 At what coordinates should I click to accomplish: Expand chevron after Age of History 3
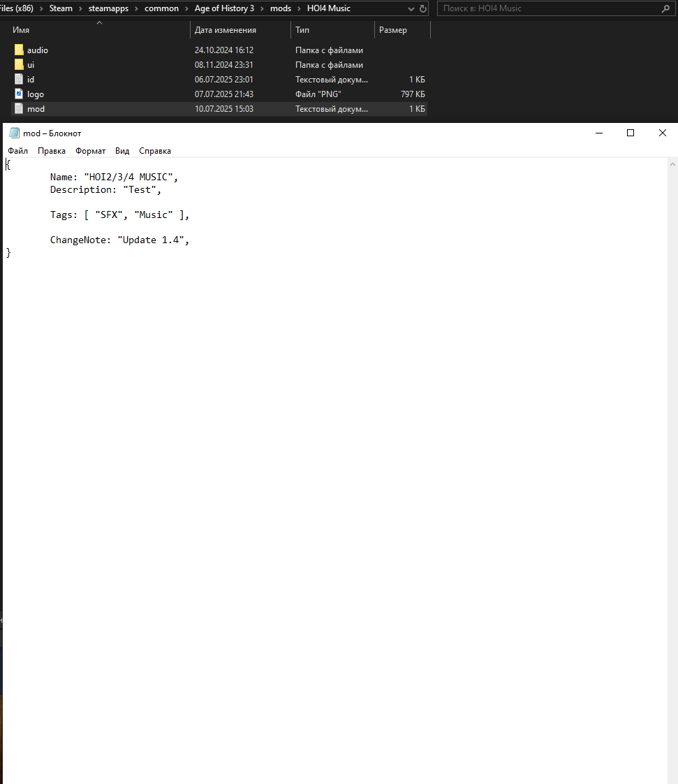pyautogui.click(x=262, y=8)
